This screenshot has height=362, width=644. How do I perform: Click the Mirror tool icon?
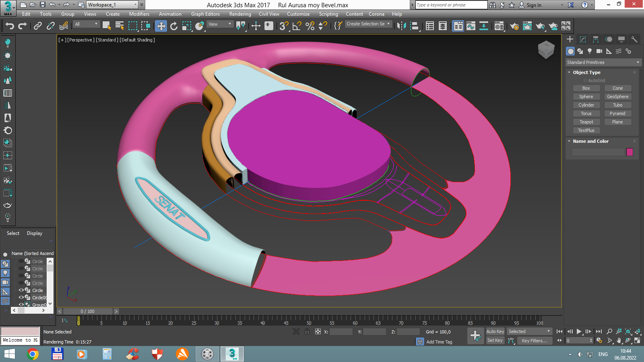[x=401, y=26]
